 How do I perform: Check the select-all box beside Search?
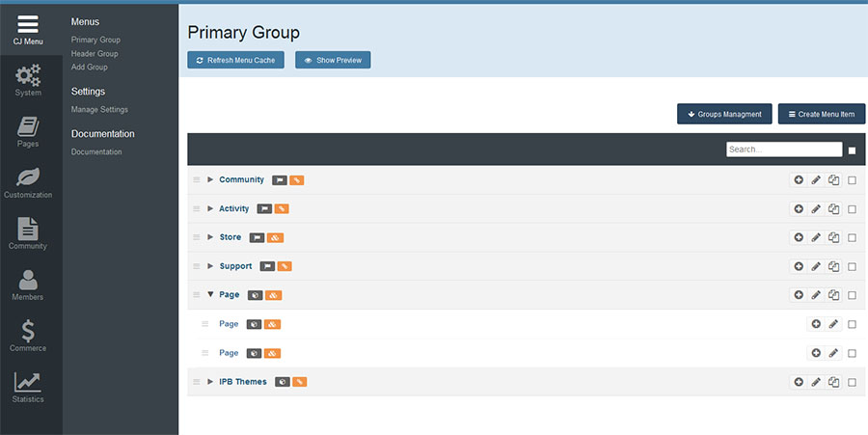point(852,150)
